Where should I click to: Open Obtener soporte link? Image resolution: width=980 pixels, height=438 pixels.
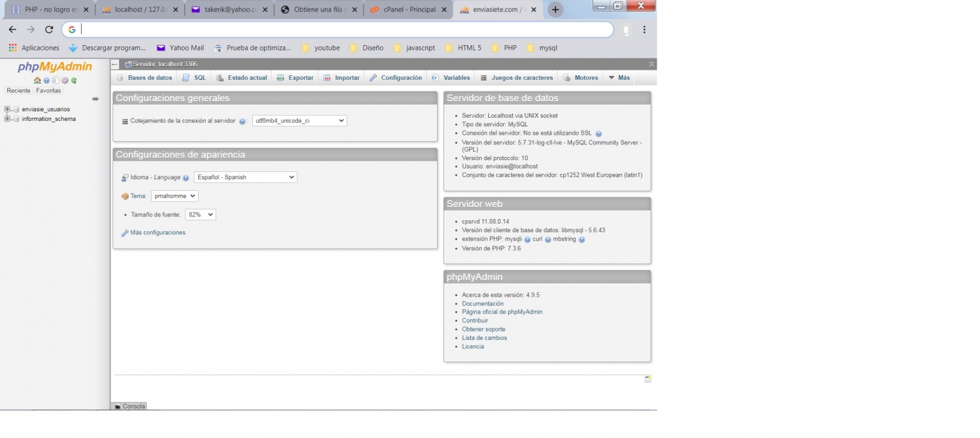[483, 329]
